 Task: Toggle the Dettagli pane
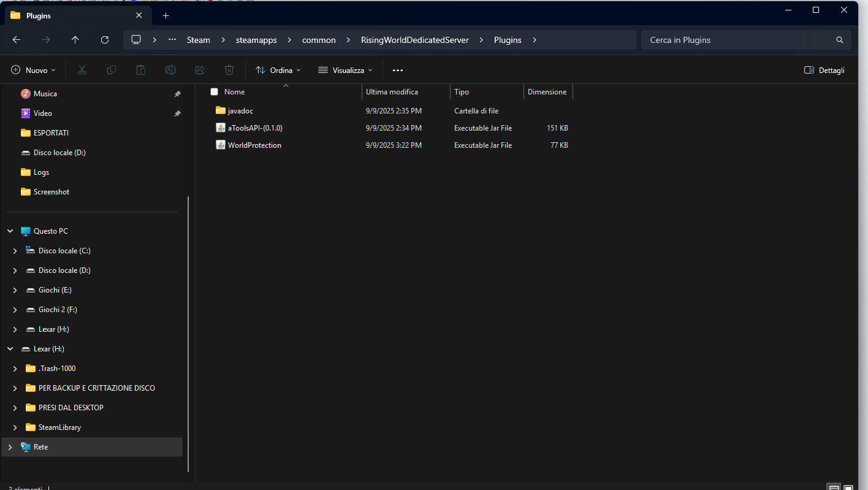(824, 71)
